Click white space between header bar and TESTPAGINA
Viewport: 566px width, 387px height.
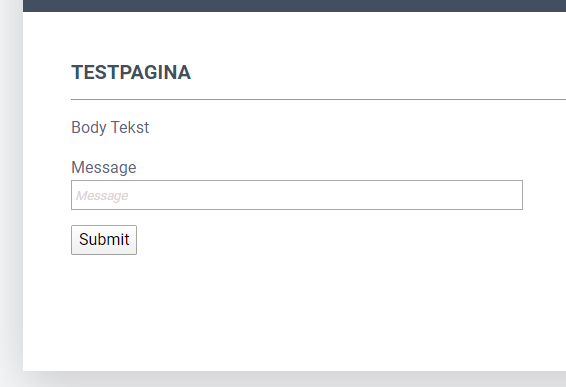pos(294,36)
